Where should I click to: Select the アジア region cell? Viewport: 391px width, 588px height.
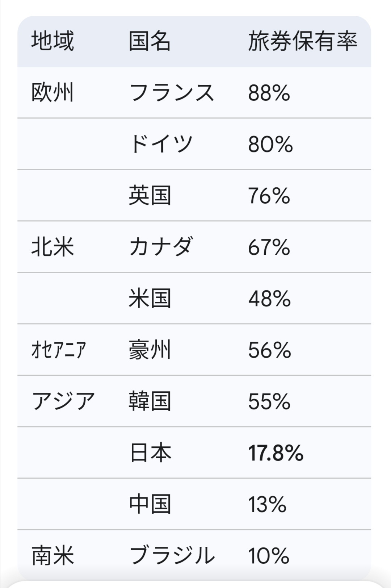pos(63,401)
